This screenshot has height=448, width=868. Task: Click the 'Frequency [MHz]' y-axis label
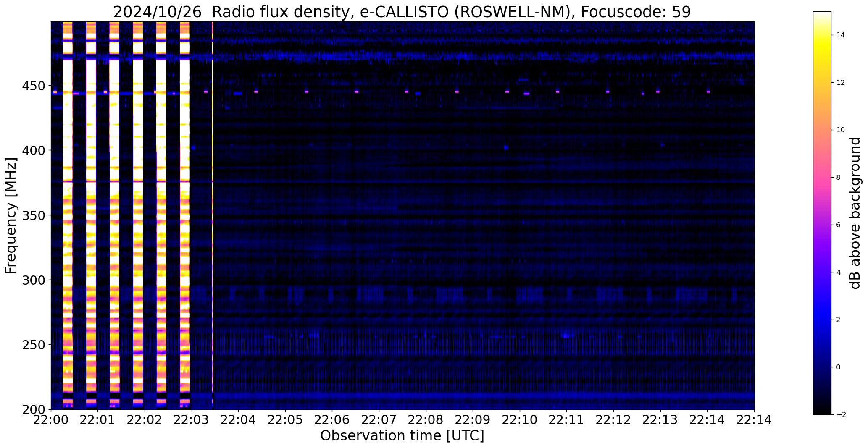[x=11, y=216]
